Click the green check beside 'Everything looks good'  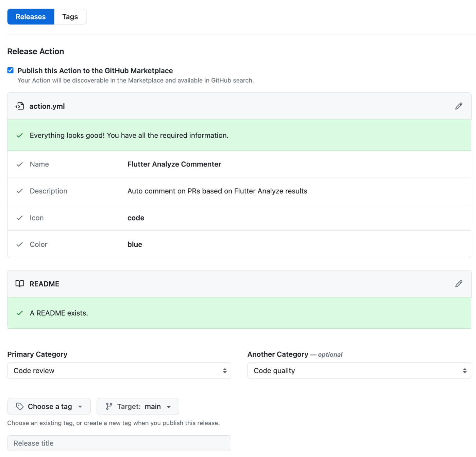[x=20, y=135]
